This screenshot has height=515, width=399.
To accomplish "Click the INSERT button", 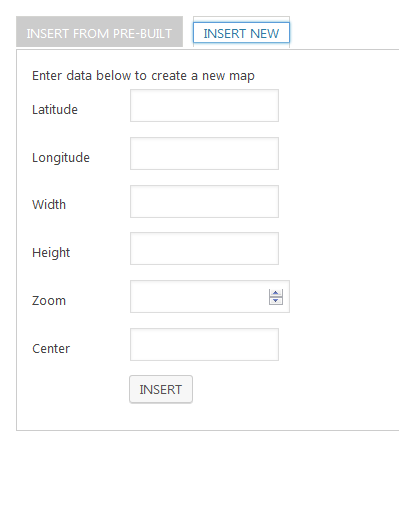I will point(161,389).
